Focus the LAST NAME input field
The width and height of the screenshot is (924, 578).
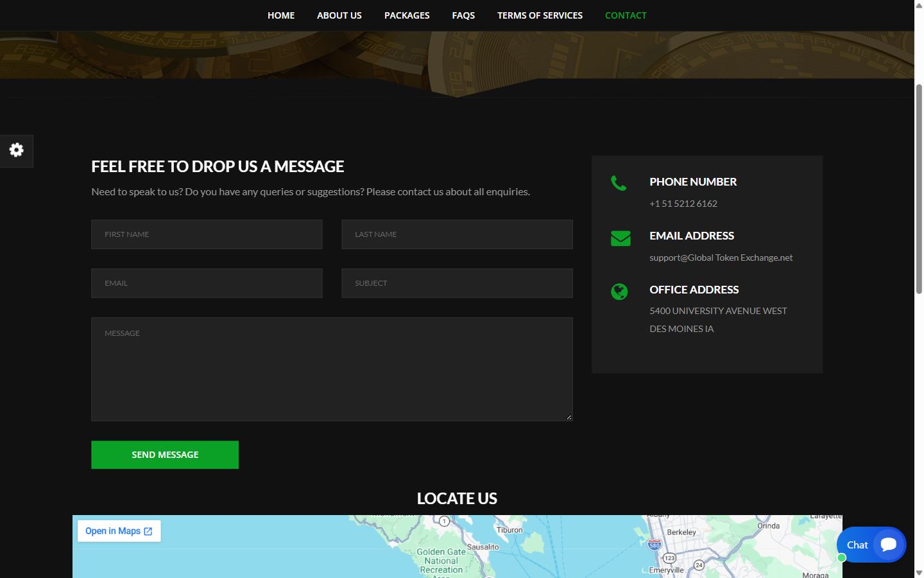[457, 234]
